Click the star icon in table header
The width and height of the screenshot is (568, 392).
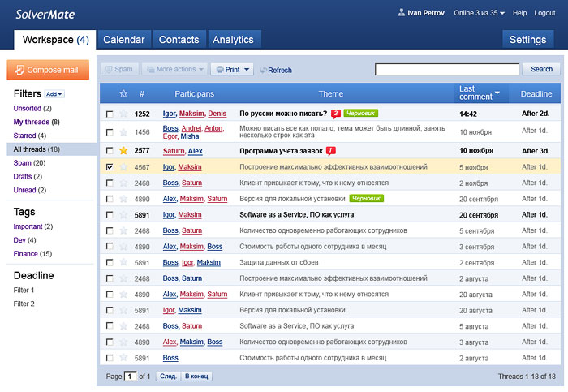point(123,93)
